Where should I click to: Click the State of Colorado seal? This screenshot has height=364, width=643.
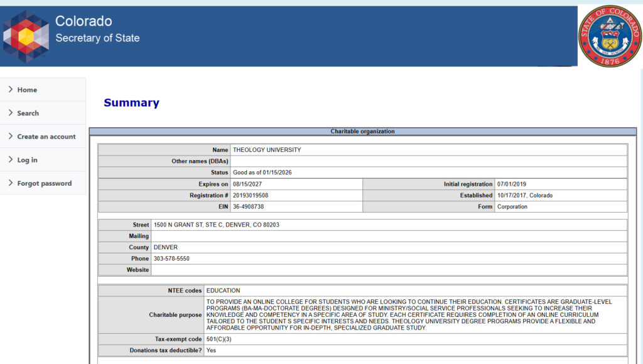[609, 36]
